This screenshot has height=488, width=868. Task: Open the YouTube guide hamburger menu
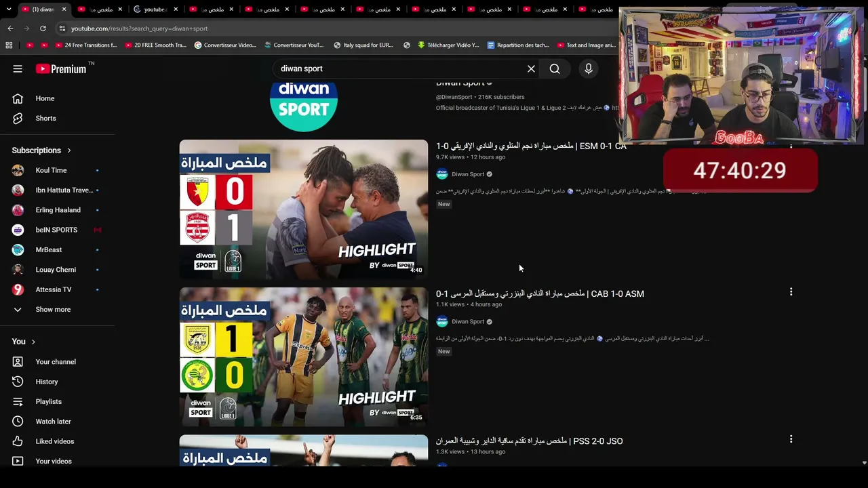[18, 68]
